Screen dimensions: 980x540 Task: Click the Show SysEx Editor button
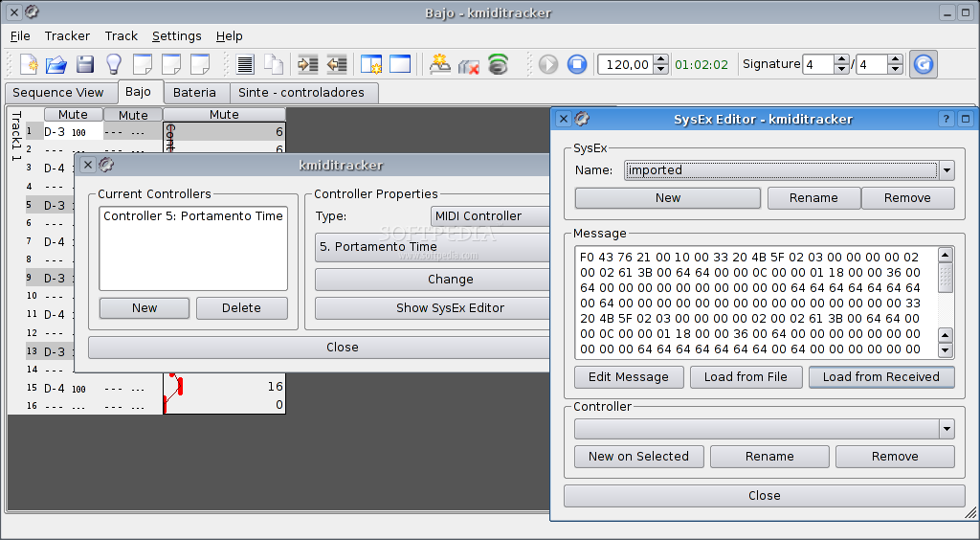[433, 308]
